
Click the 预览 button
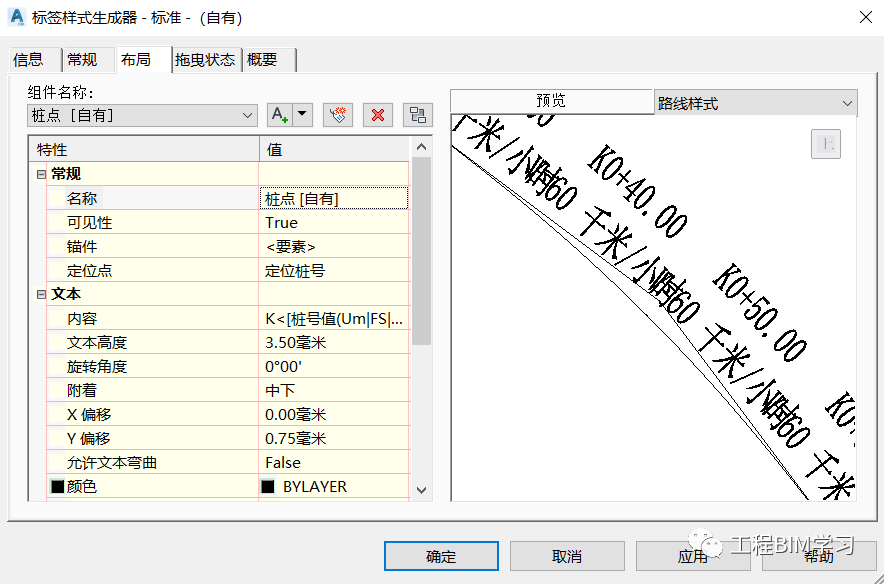[x=551, y=101]
